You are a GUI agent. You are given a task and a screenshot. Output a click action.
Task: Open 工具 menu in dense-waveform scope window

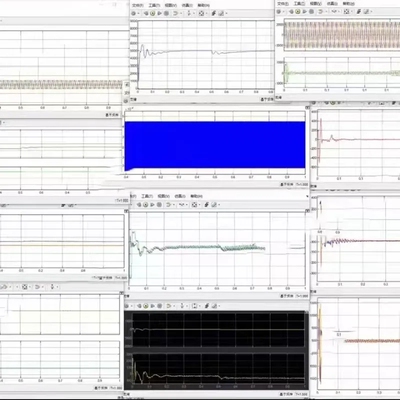click(299, 4)
